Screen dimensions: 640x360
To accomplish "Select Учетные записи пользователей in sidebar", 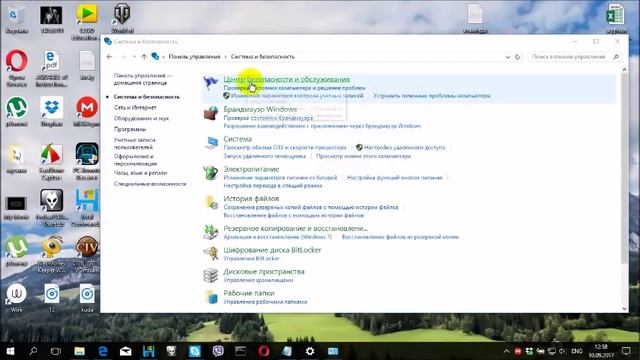I will coord(134,143).
